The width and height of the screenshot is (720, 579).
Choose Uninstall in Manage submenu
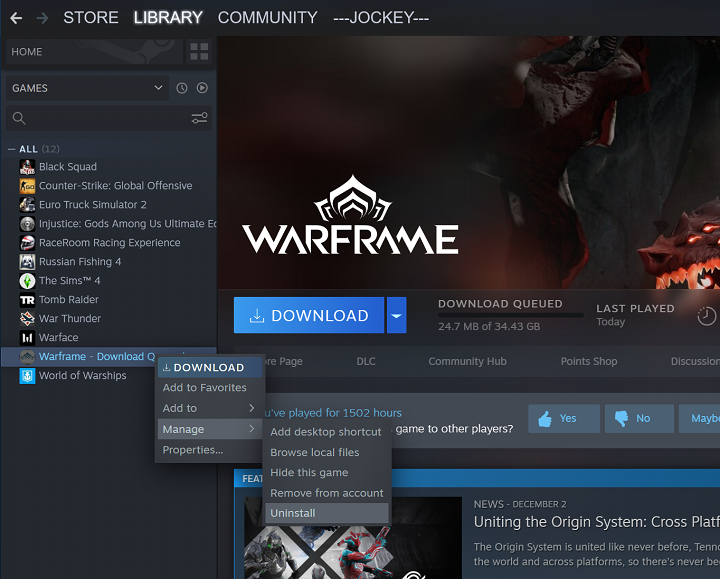[326, 513]
